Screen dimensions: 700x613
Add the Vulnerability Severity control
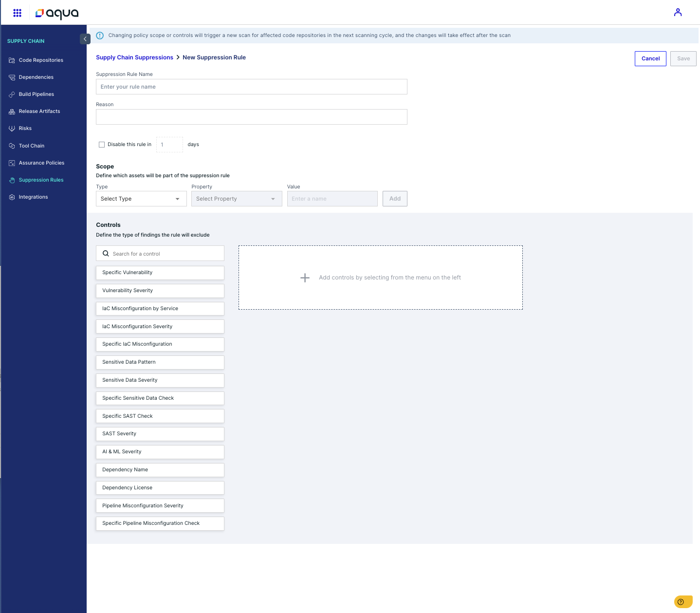[x=160, y=291]
